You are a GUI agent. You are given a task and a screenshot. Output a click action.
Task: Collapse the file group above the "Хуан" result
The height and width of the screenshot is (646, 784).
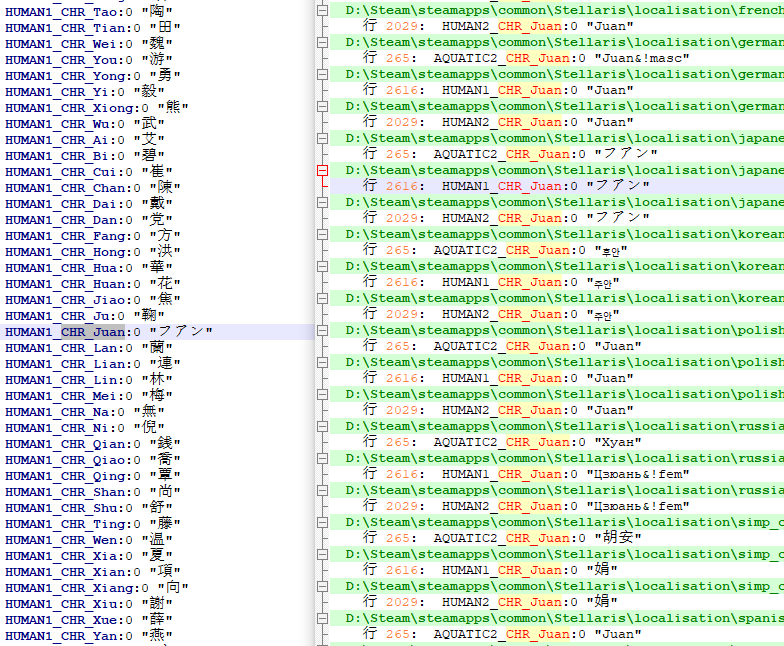tap(322, 426)
